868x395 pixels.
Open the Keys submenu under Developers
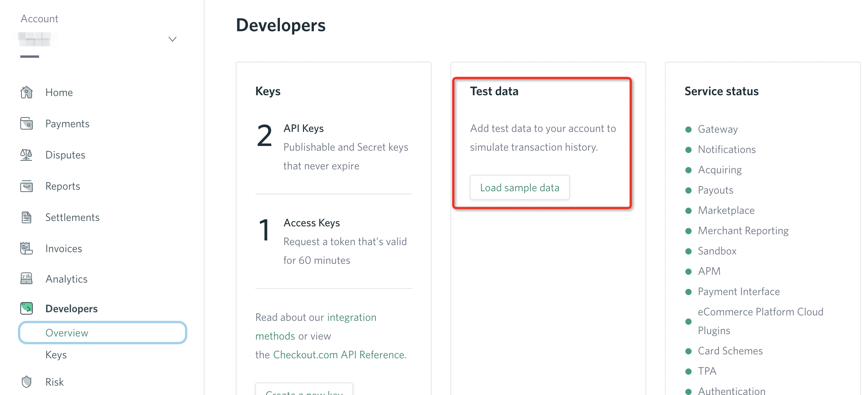[x=56, y=355]
